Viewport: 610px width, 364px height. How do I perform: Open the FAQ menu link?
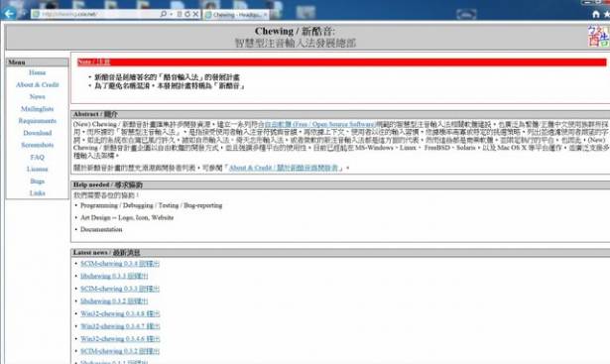coord(38,157)
